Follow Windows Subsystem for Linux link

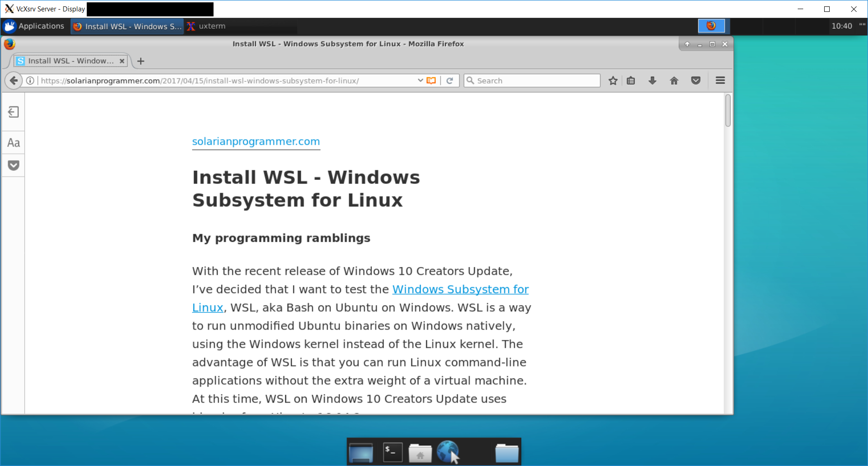point(460,289)
